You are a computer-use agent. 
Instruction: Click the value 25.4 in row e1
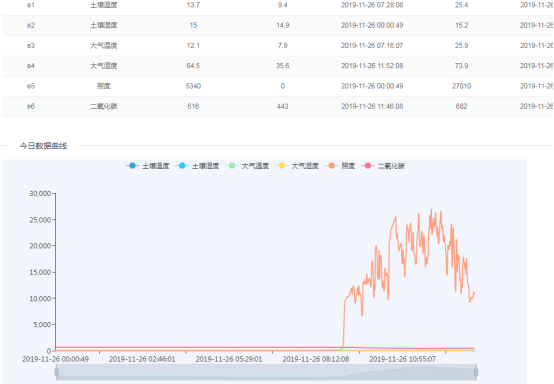coord(461,5)
